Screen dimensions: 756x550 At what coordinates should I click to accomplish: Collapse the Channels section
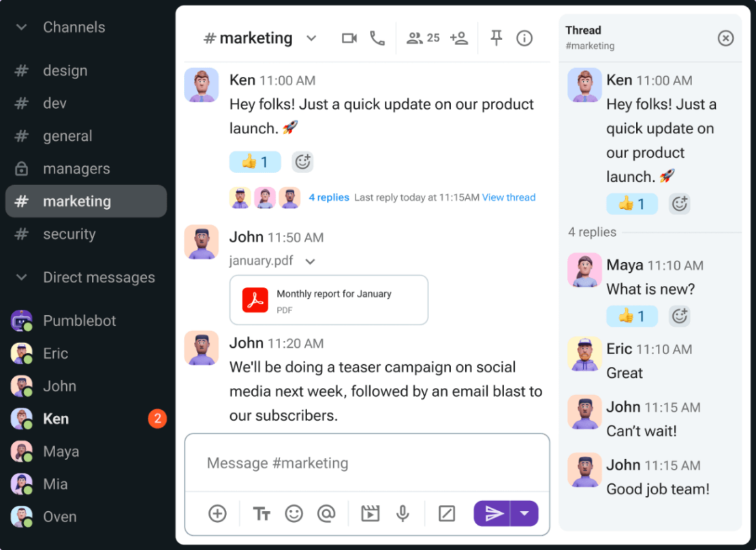click(x=22, y=27)
